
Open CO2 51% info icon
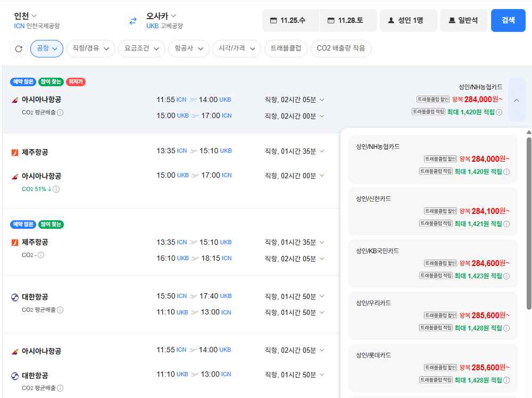coord(56,189)
